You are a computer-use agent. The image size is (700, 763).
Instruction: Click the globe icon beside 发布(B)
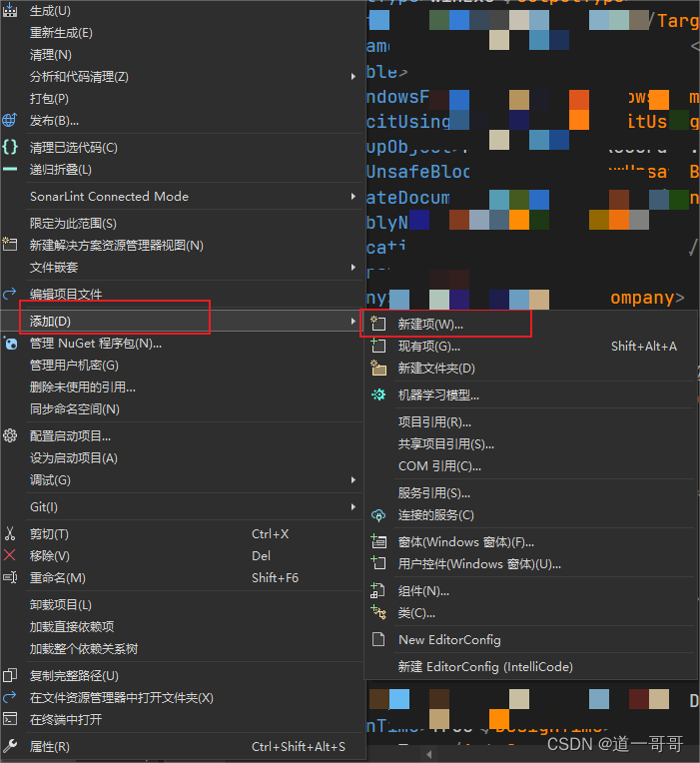[11, 121]
